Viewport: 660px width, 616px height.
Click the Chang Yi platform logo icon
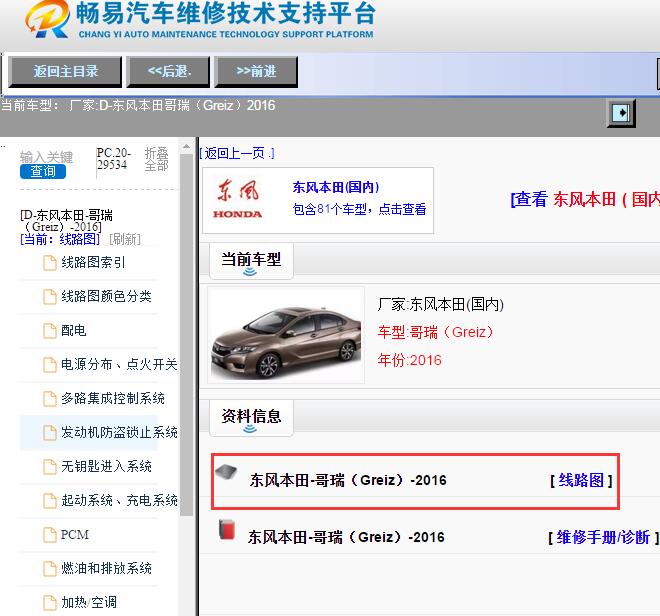tap(47, 19)
